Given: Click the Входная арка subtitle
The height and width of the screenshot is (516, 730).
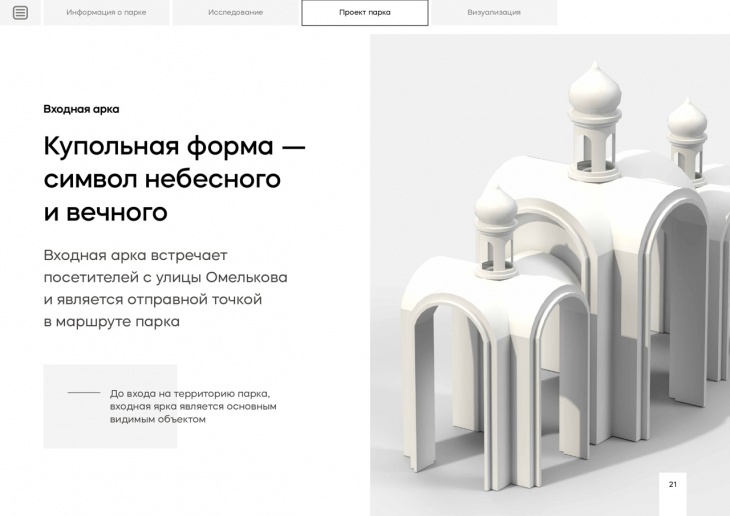Looking at the screenshot, I should (x=81, y=109).
